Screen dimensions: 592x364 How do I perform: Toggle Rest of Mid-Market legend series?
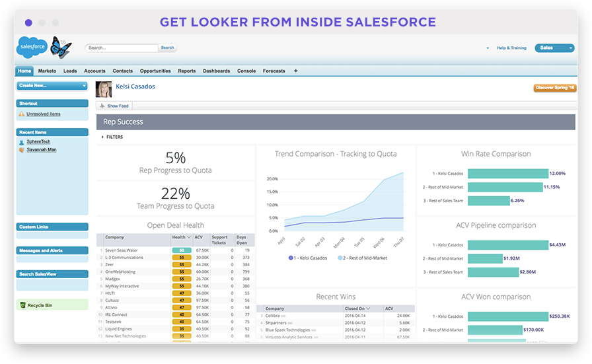(x=363, y=258)
